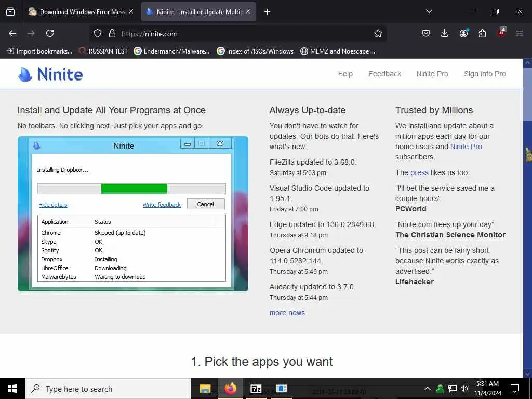Click the Ninite logo
This screenshot has height=399, width=532.
(50, 74)
